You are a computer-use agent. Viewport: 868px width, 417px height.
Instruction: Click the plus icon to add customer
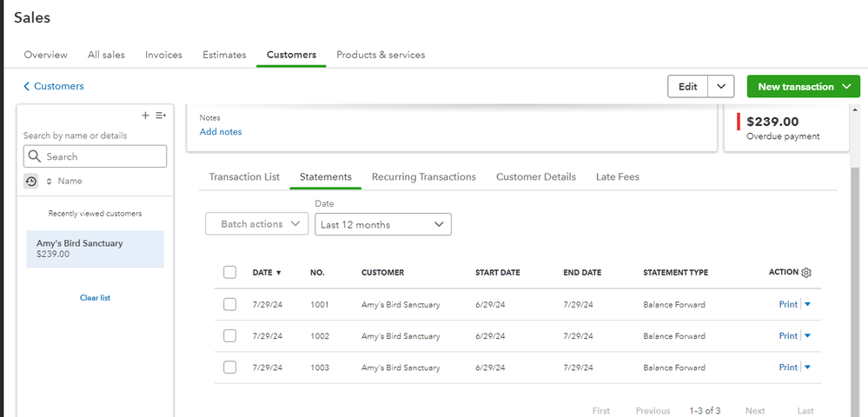146,116
